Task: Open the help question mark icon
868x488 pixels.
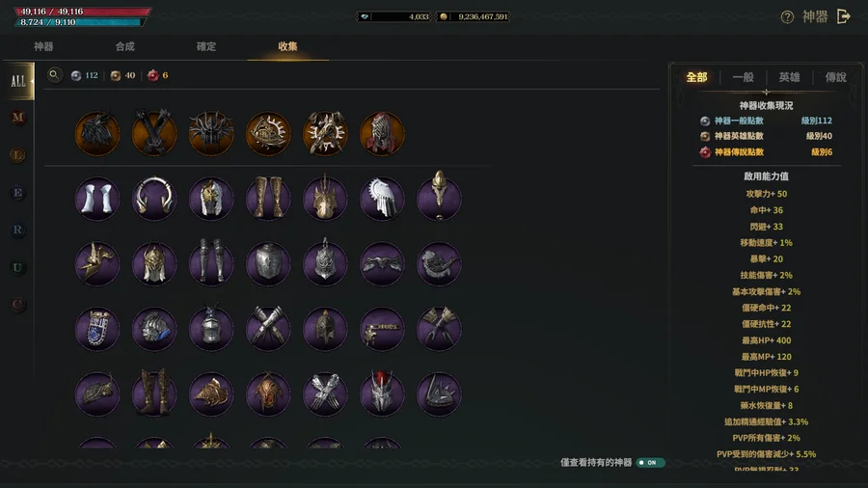Action: [787, 17]
